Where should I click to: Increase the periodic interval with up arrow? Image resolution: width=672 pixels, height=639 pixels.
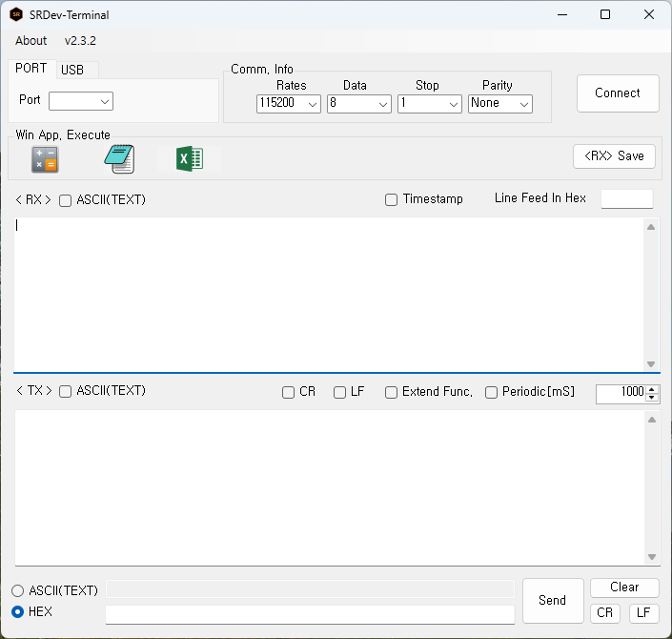pos(652,390)
